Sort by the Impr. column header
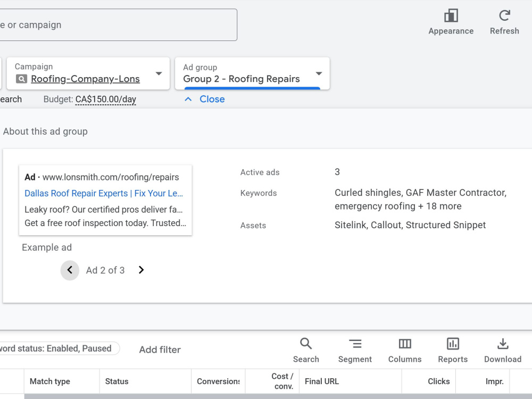Viewport: 532px width, 399px height. pyautogui.click(x=494, y=381)
